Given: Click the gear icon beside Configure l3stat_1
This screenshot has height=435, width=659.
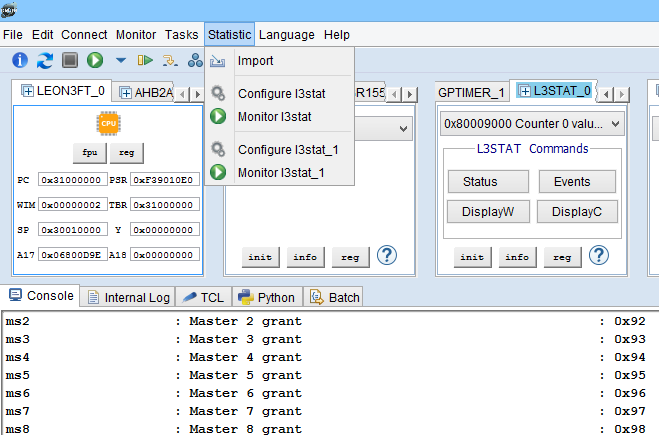Looking at the screenshot, I should [218, 149].
